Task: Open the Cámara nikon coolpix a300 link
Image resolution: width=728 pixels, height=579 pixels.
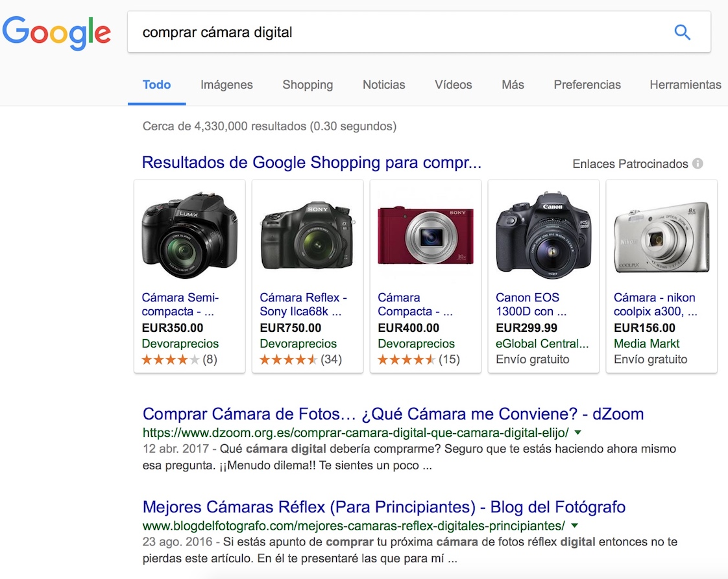Action: click(655, 304)
